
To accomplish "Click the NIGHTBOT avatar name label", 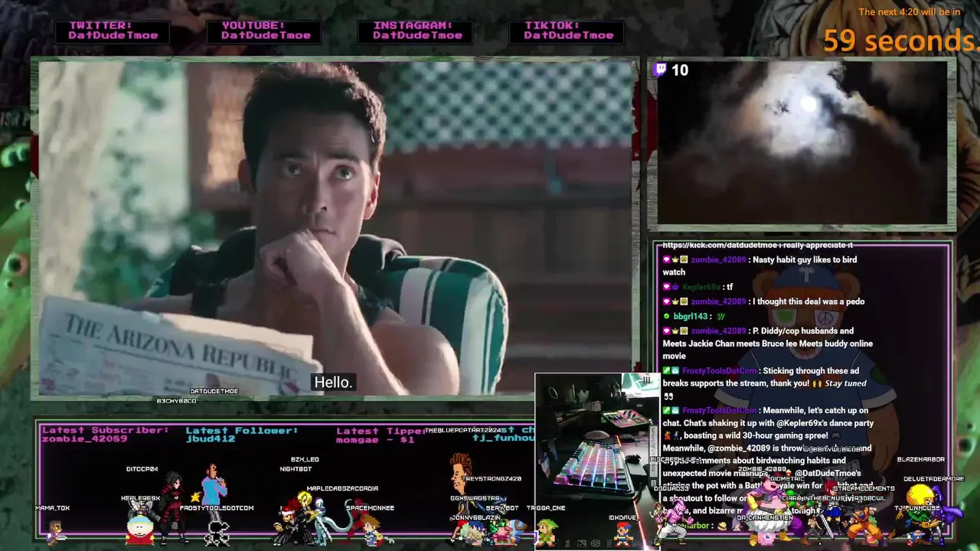I will [296, 468].
